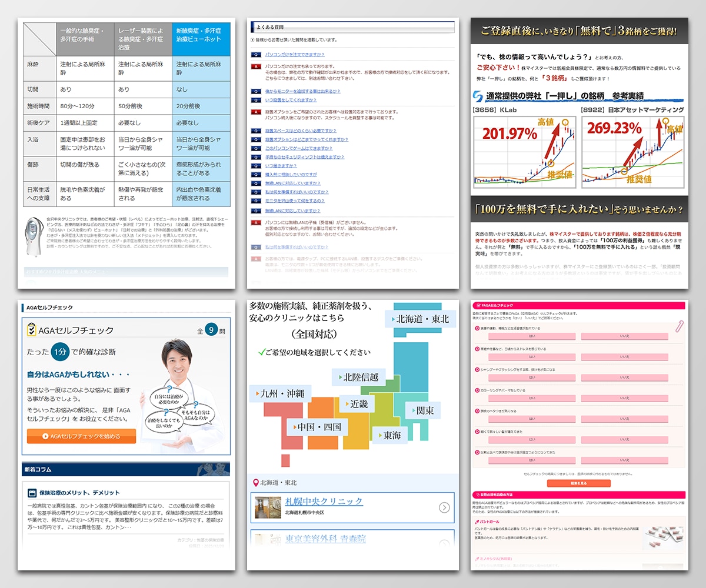Image resolution: width=706 pixels, height=588 pixels.
Task: Open モニタを沢山使って何をするの？ link
Action: tap(294, 201)
